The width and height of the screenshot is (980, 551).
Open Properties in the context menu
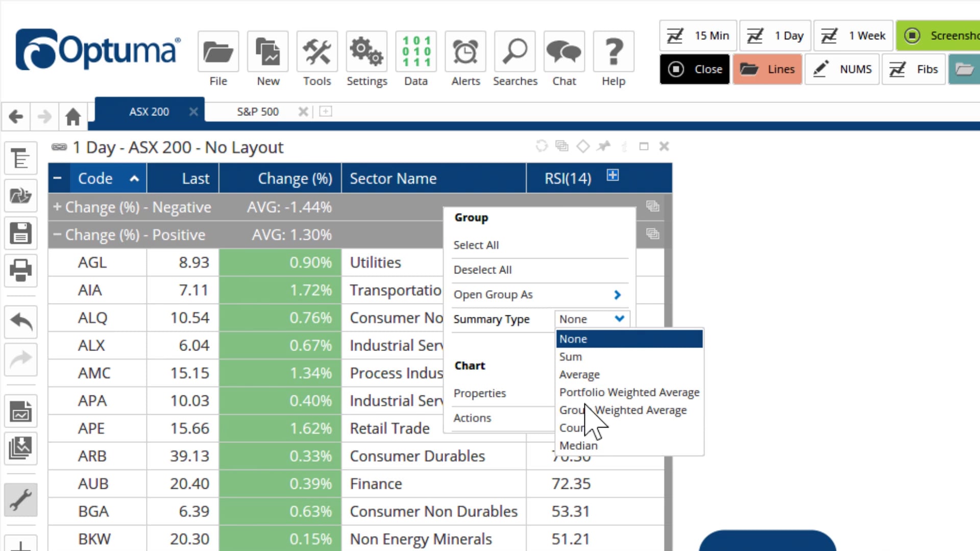(479, 393)
